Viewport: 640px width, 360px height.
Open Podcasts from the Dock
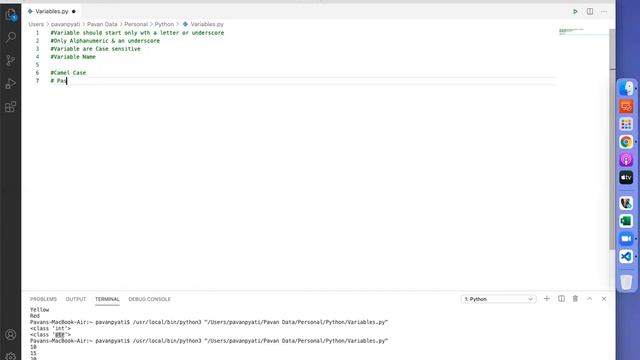626,160
